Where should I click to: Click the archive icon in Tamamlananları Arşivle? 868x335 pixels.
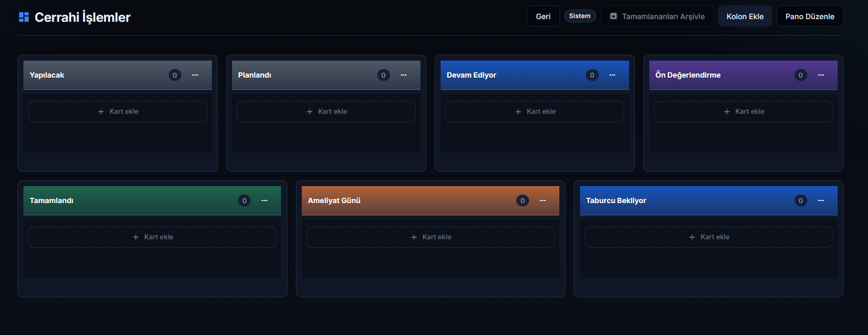click(613, 16)
